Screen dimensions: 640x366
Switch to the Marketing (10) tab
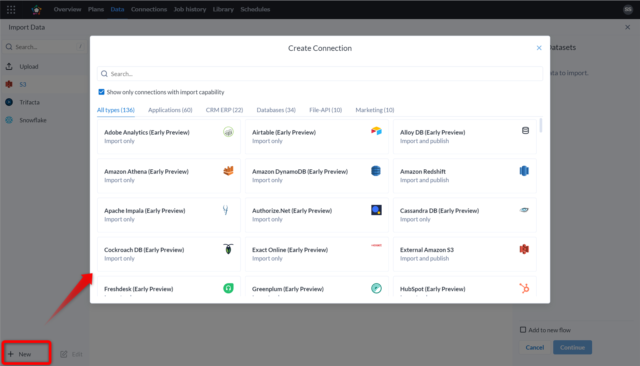click(x=375, y=110)
